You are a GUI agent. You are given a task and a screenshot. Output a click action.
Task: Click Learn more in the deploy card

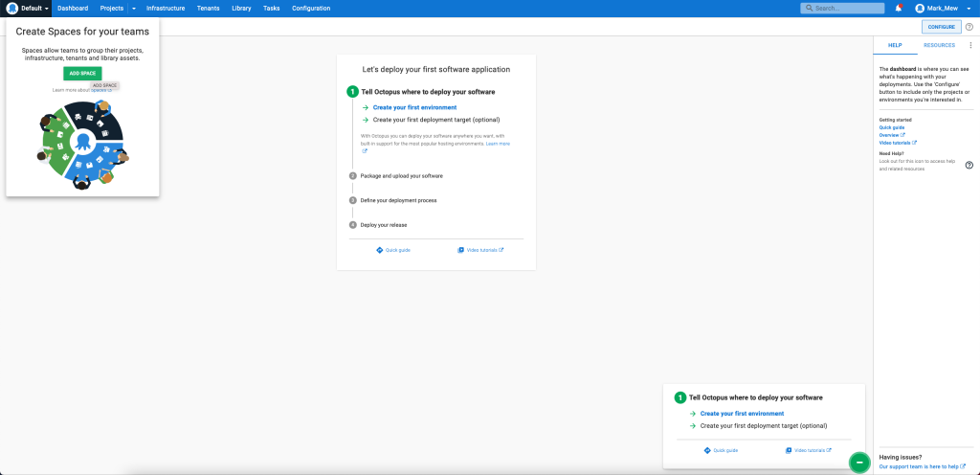(x=498, y=144)
